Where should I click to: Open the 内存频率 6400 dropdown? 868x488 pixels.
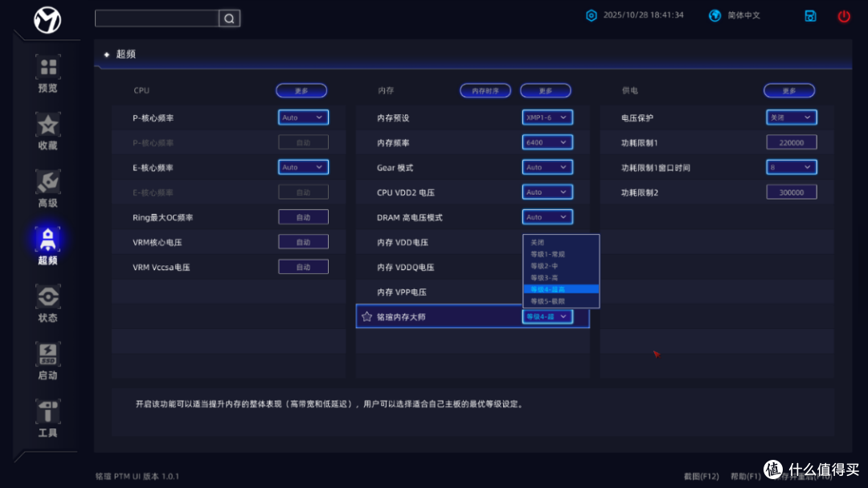tap(547, 142)
